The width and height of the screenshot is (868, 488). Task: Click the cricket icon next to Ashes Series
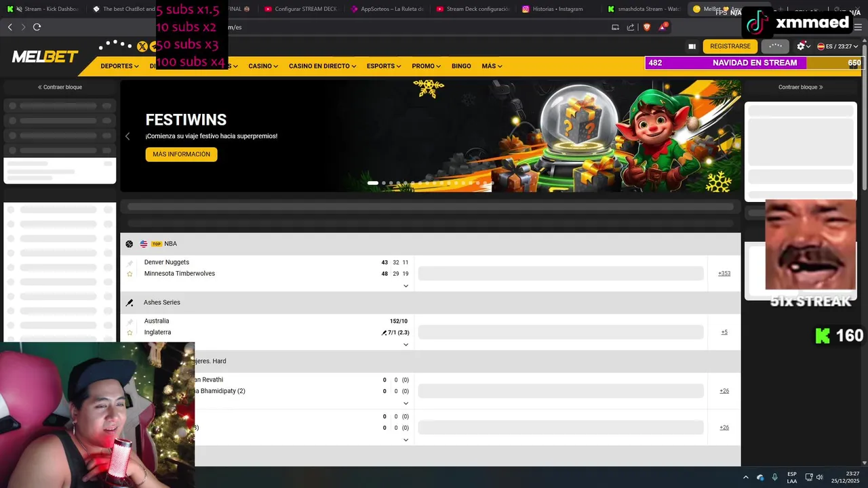[130, 303]
